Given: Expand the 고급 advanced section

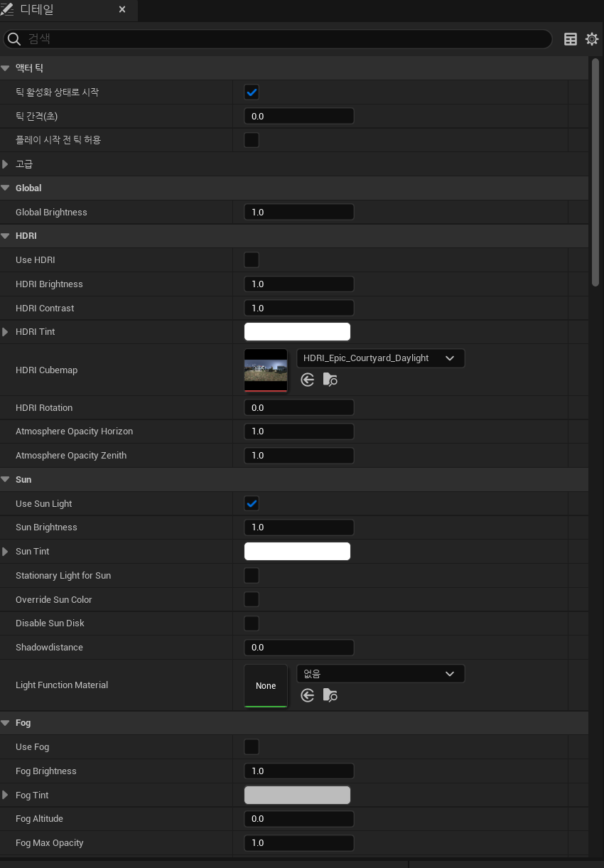Looking at the screenshot, I should pos(6,164).
